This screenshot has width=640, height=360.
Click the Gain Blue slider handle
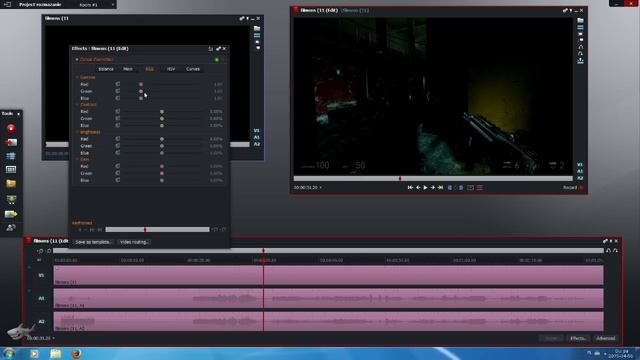pos(162,180)
